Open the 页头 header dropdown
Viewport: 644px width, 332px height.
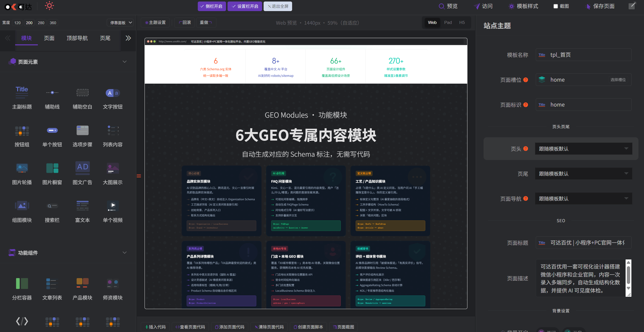click(583, 149)
